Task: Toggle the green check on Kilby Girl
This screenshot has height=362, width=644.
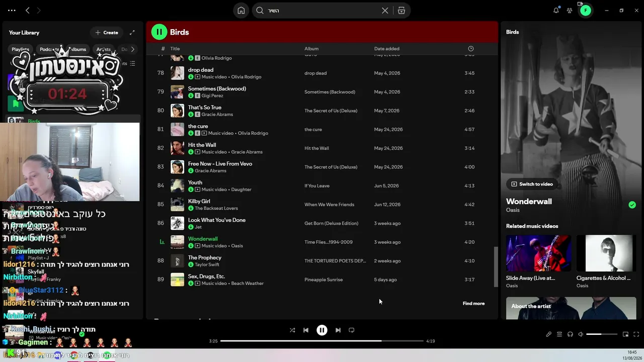Action: tap(191, 208)
